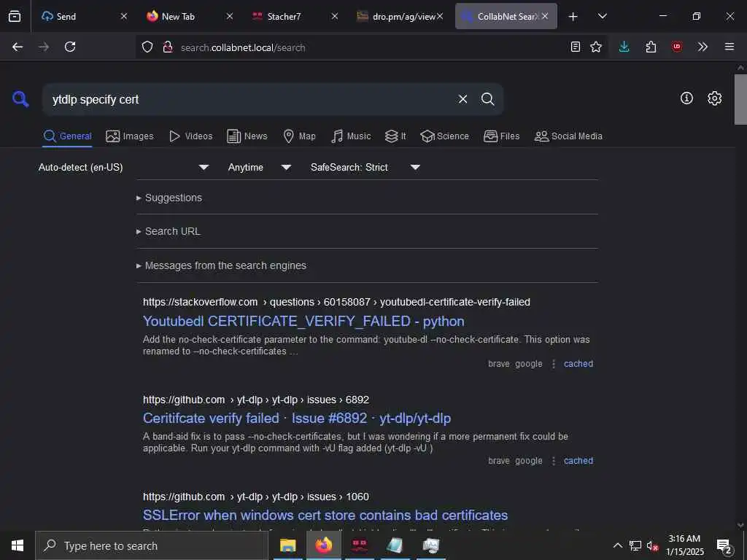
Task: Submit search with magnifier button
Action: (488, 99)
